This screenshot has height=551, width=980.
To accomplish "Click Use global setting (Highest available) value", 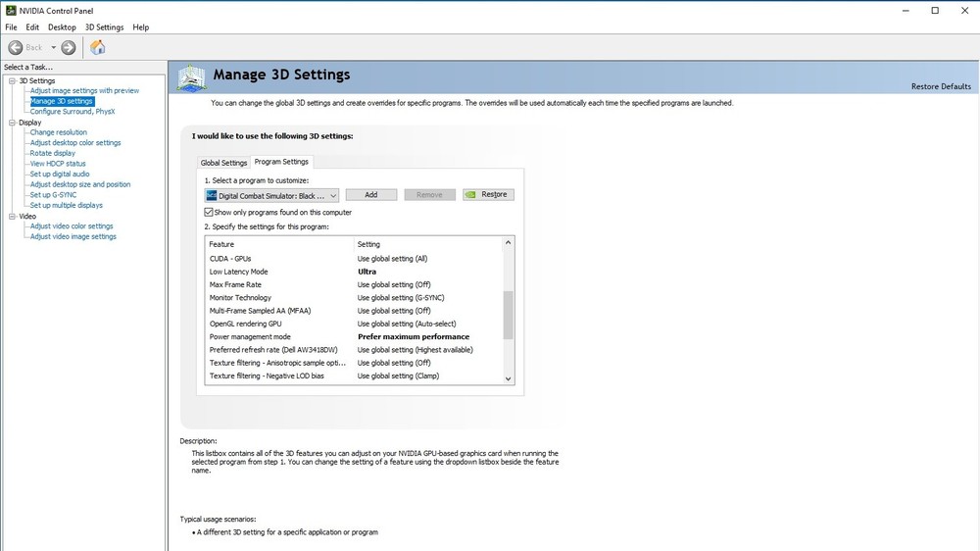I will coord(415,350).
